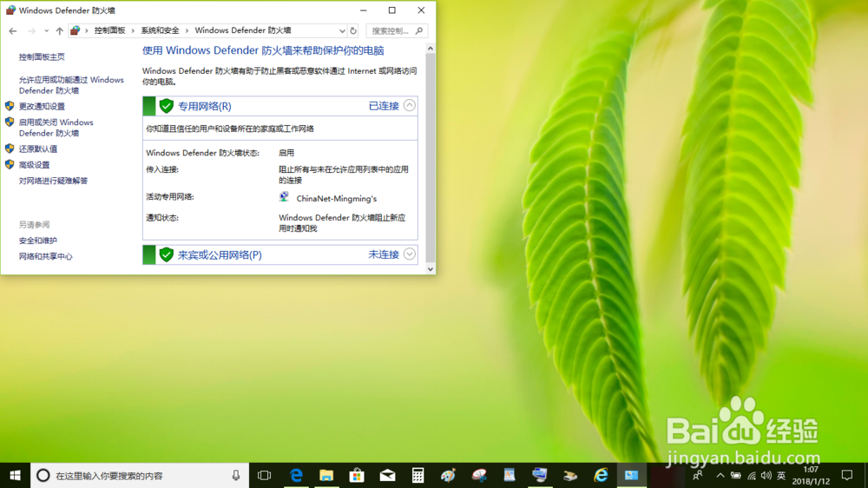Switch the 英 input method indicator
868x488 pixels.
[781, 475]
